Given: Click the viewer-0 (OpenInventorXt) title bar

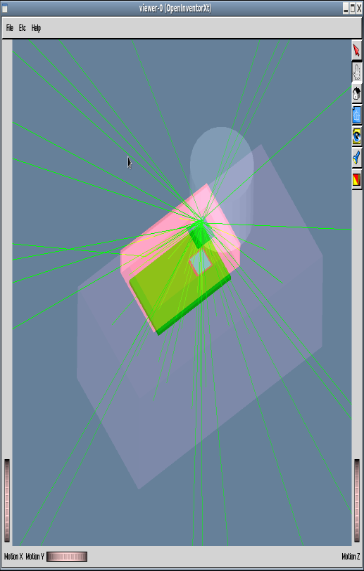Looking at the screenshot, I should (x=175, y=8).
